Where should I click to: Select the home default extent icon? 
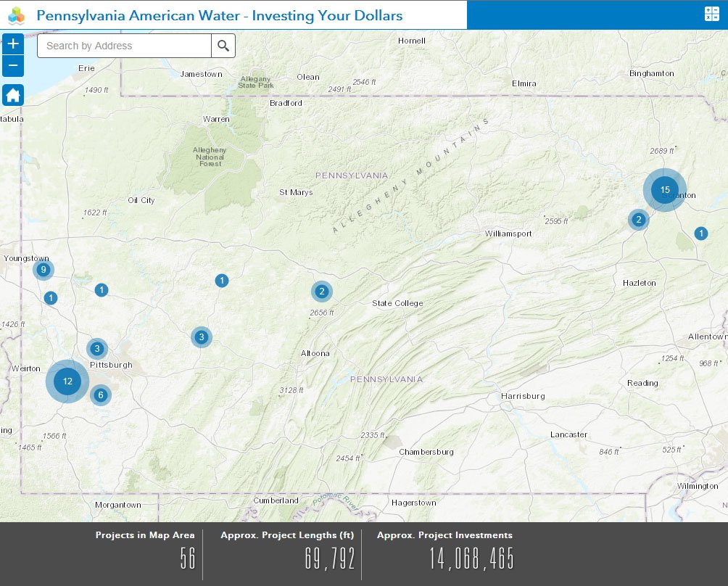pyautogui.click(x=12, y=94)
